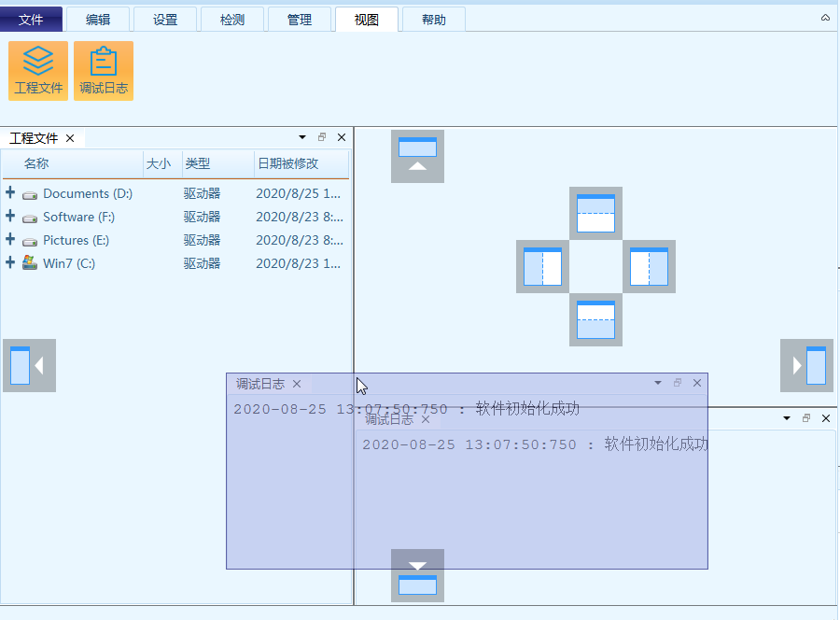Collapse the ribbon using the top-right chevron

pos(823,16)
